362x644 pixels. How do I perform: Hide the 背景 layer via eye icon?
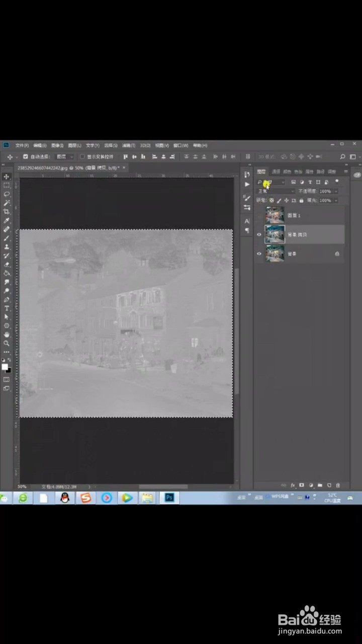[259, 254]
